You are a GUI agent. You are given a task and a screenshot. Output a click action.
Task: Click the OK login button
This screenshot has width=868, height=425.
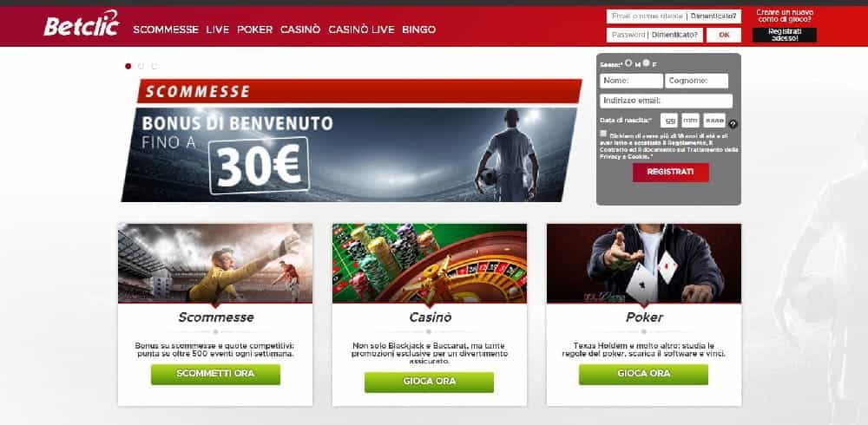(x=724, y=35)
